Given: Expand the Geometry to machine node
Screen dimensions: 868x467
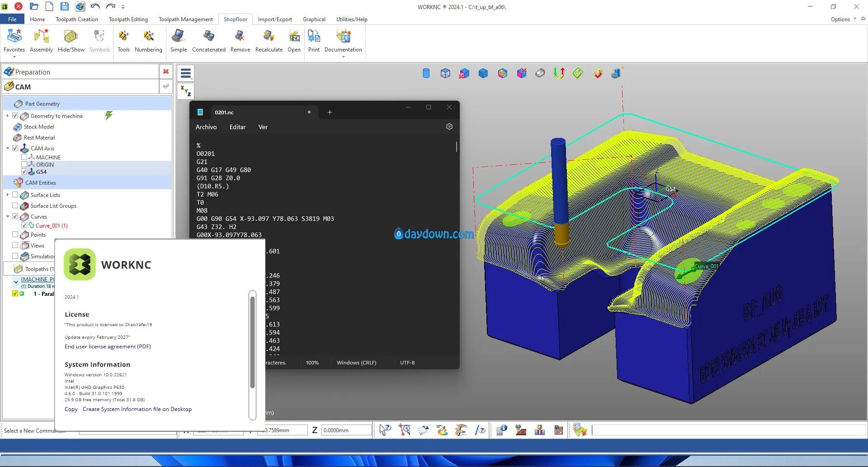Looking at the screenshot, I should pyautogui.click(x=7, y=116).
